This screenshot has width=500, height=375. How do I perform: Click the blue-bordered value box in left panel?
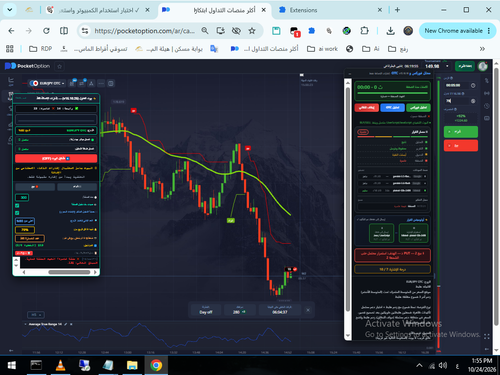[x=25, y=221]
